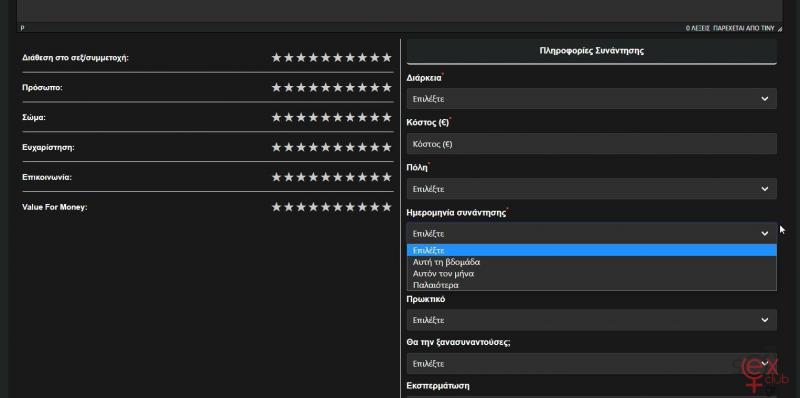Choose the tenth star for Πρόσωπο
The width and height of the screenshot is (800, 398).
pos(387,87)
